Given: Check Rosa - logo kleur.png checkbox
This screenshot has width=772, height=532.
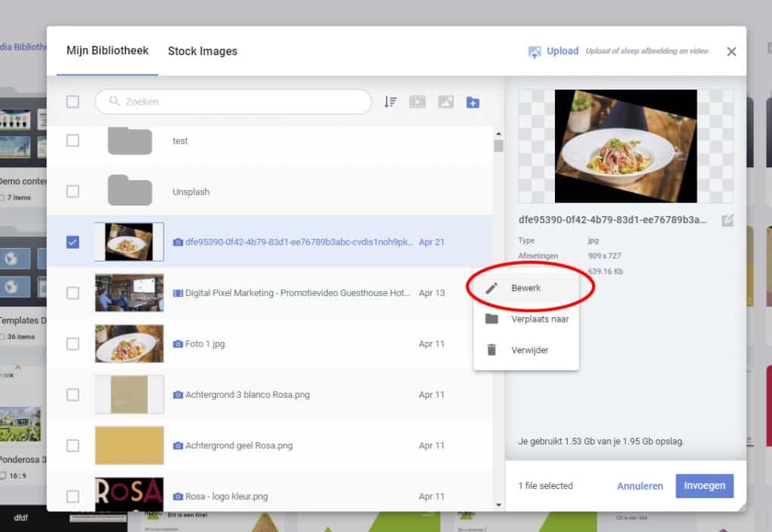Looking at the screenshot, I should click(72, 497).
